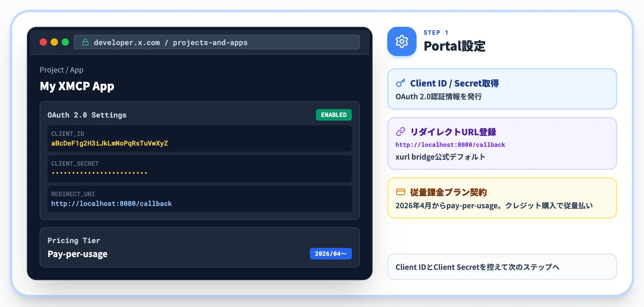
Task: Select the CLIENT_ID value aBcDeF1g2H3iJkLmNoPqRsTuVwXyZ
Action: (x=109, y=143)
